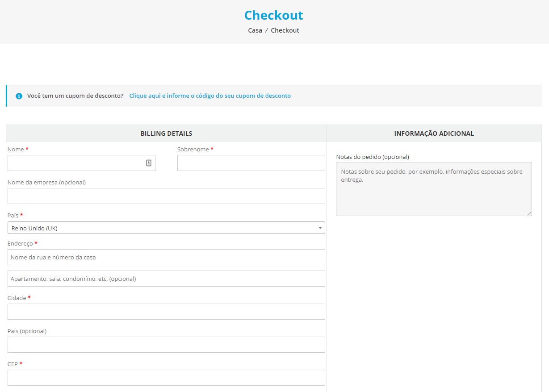Click the apartment address line field
Viewport: 549px width, 392px height.
tap(166, 279)
